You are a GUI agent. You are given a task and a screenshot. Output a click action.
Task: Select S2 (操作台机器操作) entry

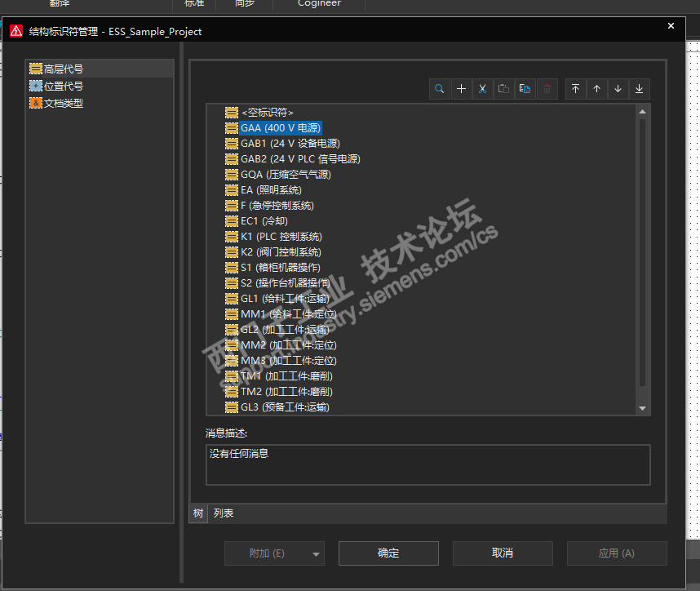click(286, 282)
